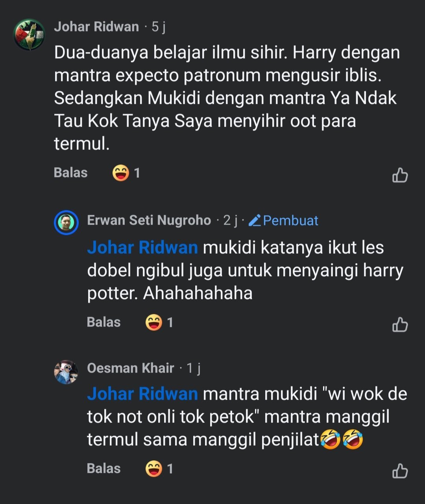The width and height of the screenshot is (425, 504).
Task: Open Oesman Khair's profile picture
Action: click(x=66, y=372)
